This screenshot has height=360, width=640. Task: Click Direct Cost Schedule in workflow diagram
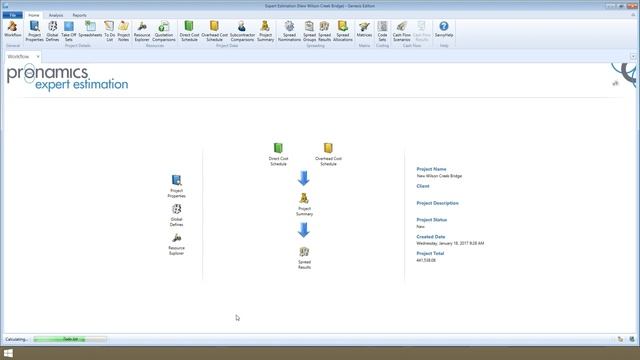278,154
